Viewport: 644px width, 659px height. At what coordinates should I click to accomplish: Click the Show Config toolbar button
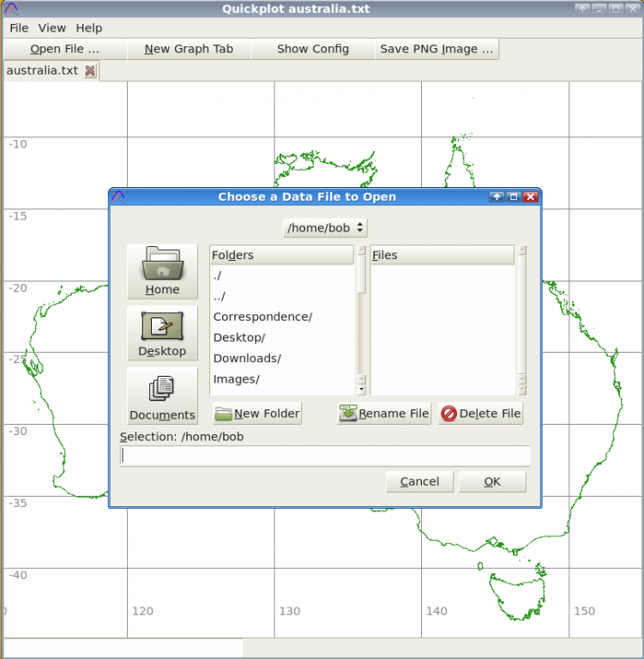coord(313,49)
